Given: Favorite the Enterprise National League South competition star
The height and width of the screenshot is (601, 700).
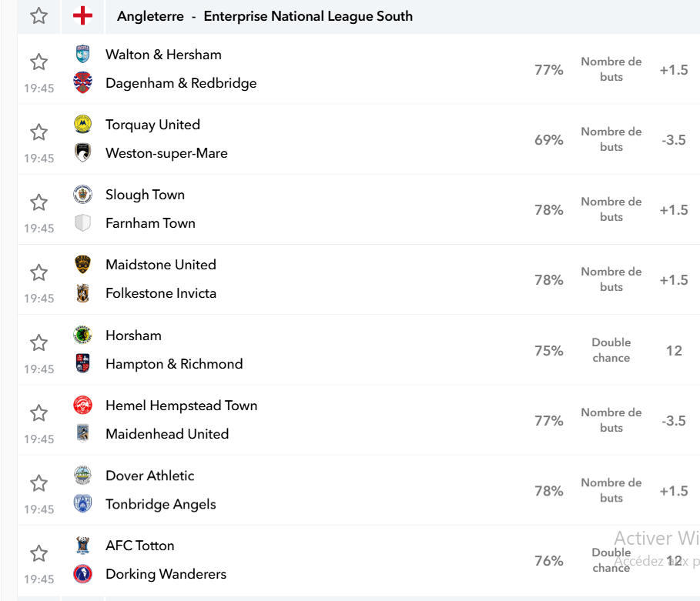Looking at the screenshot, I should [x=39, y=16].
